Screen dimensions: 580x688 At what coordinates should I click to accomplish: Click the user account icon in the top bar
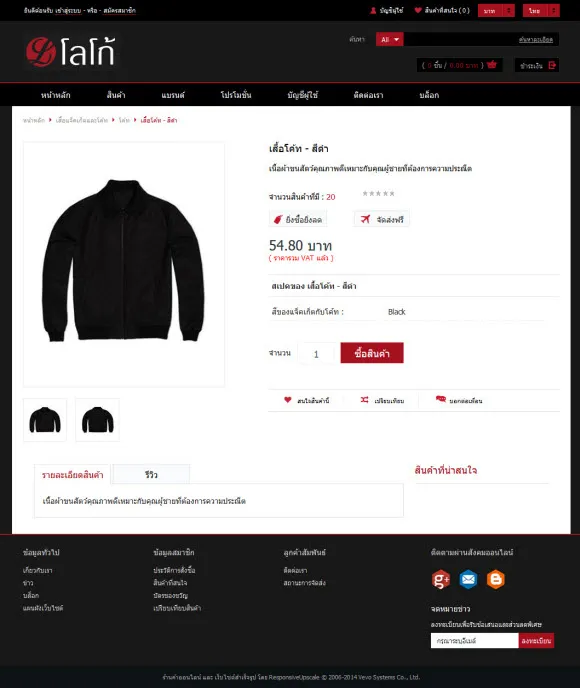(x=373, y=10)
